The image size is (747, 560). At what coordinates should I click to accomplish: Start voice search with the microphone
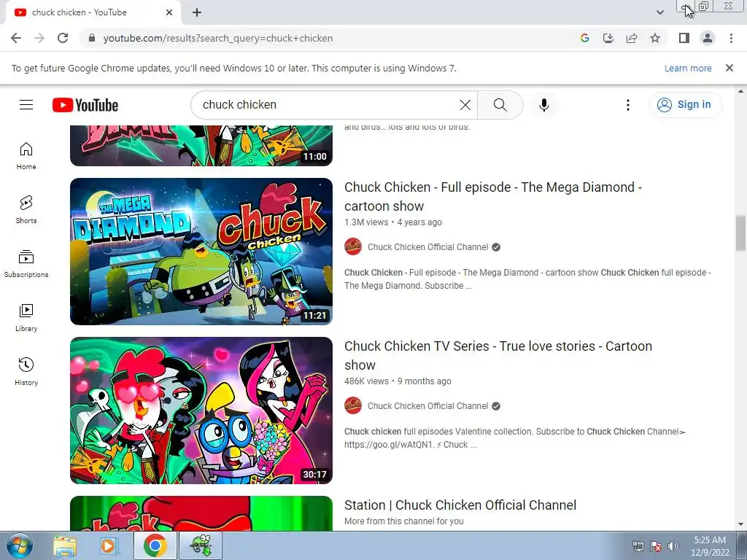(x=543, y=105)
